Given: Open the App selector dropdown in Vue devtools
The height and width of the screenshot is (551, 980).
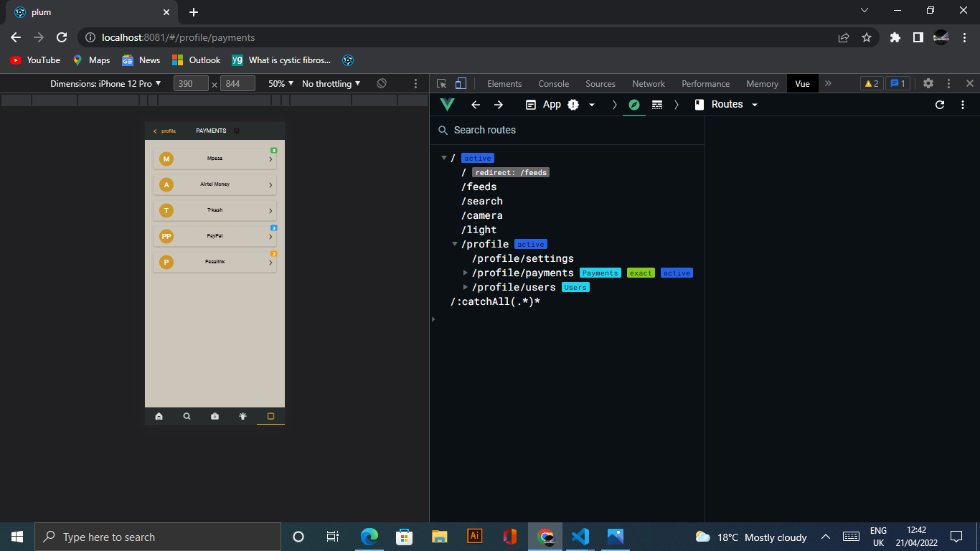Looking at the screenshot, I should [560, 105].
